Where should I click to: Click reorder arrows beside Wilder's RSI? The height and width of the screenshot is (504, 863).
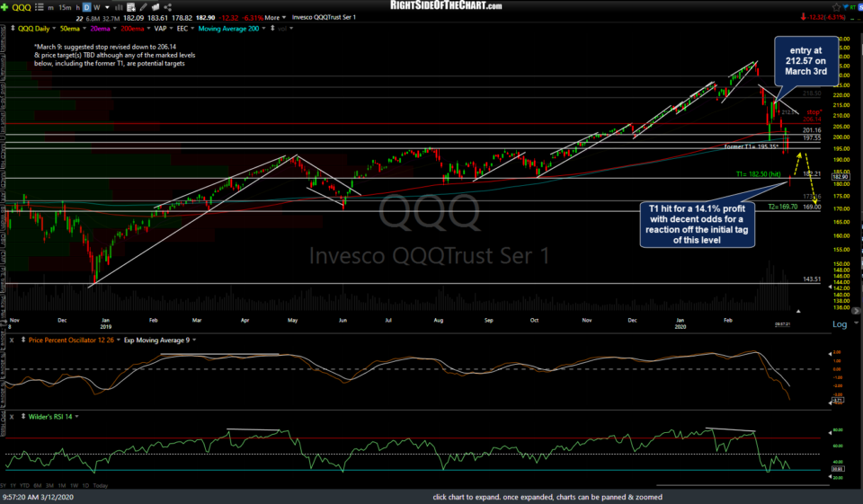23,417
